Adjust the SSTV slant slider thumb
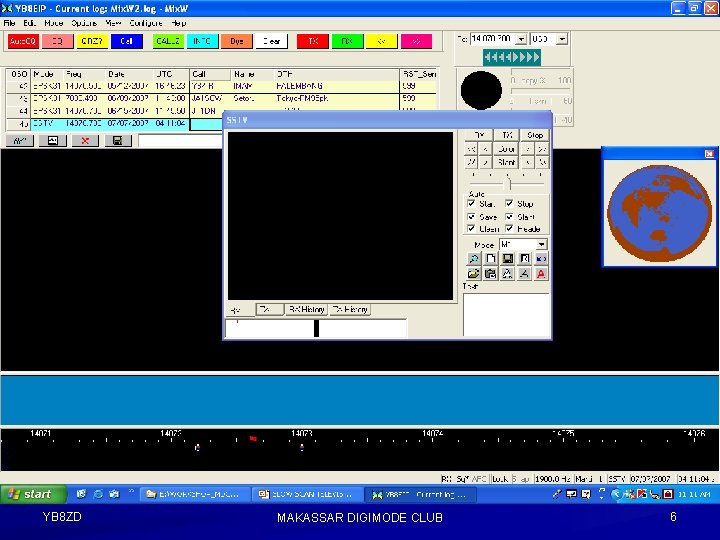Screen dimensions: 720x540 pyautogui.click(x=507, y=184)
